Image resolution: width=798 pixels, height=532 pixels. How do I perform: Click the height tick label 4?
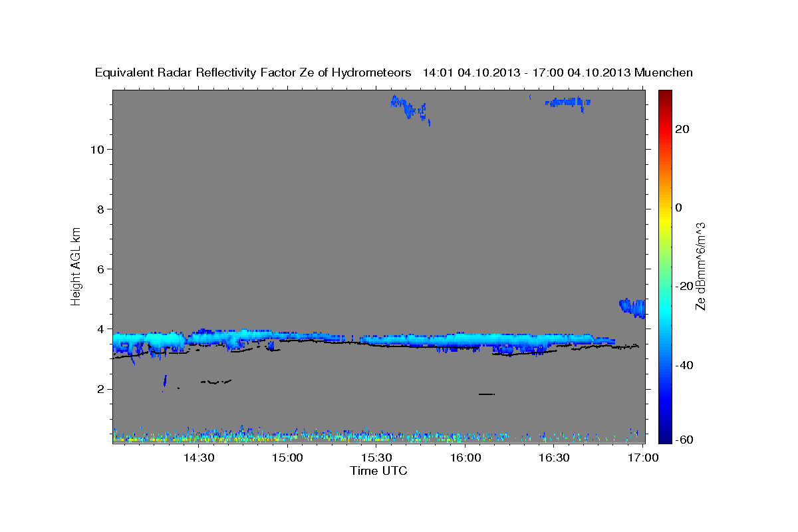(x=101, y=329)
